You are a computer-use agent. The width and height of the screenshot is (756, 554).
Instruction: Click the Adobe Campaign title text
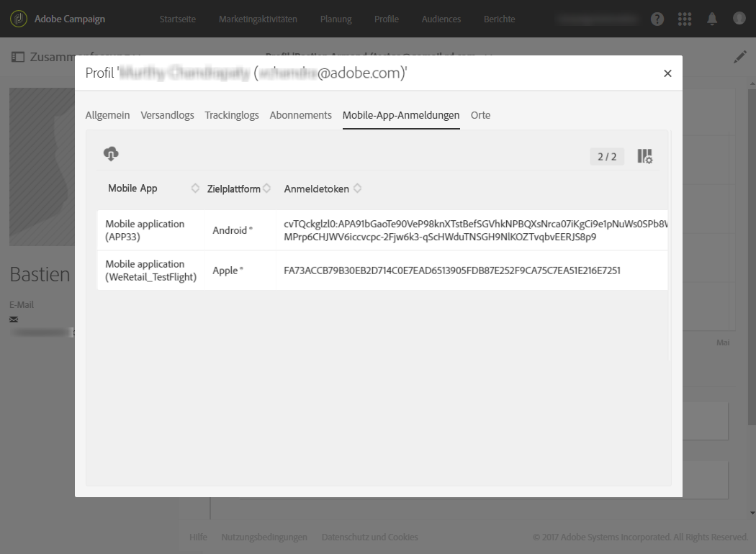70,19
